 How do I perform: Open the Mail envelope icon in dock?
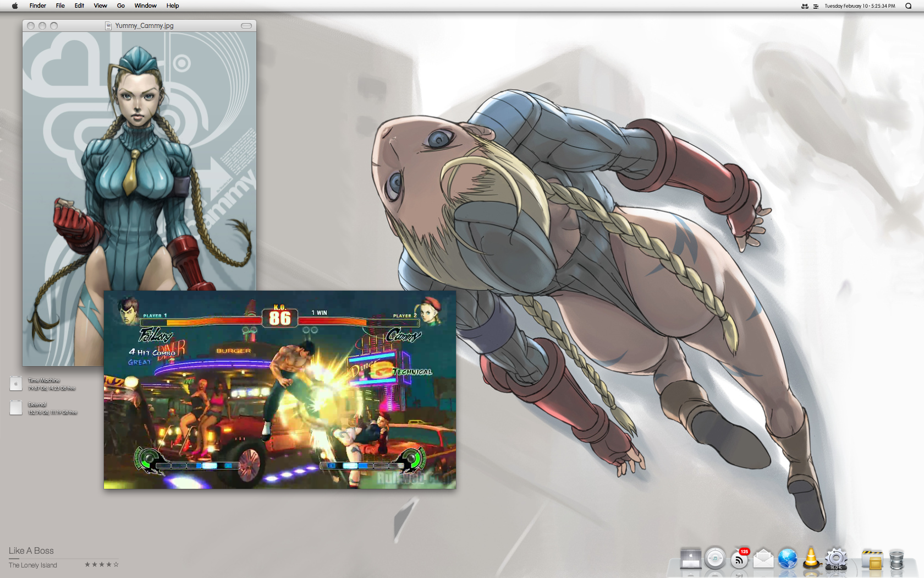click(x=763, y=559)
